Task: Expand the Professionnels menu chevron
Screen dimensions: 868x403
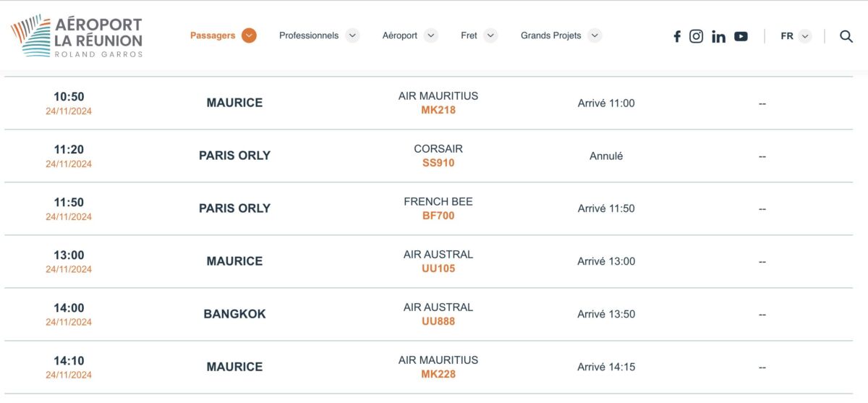Action: click(x=352, y=35)
